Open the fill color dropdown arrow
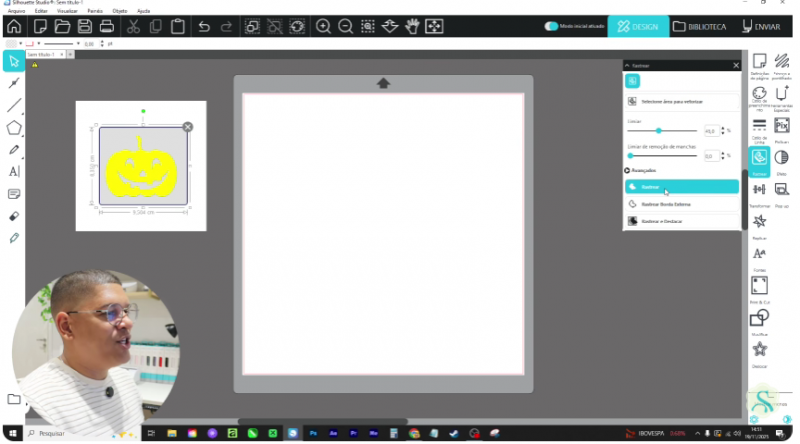800x444 pixels. tap(21, 44)
